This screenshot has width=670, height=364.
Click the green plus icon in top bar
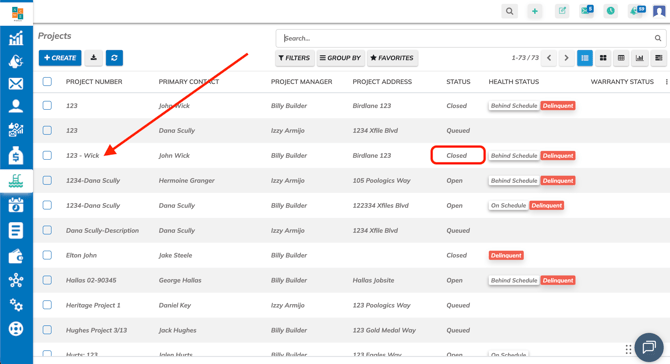pos(535,11)
